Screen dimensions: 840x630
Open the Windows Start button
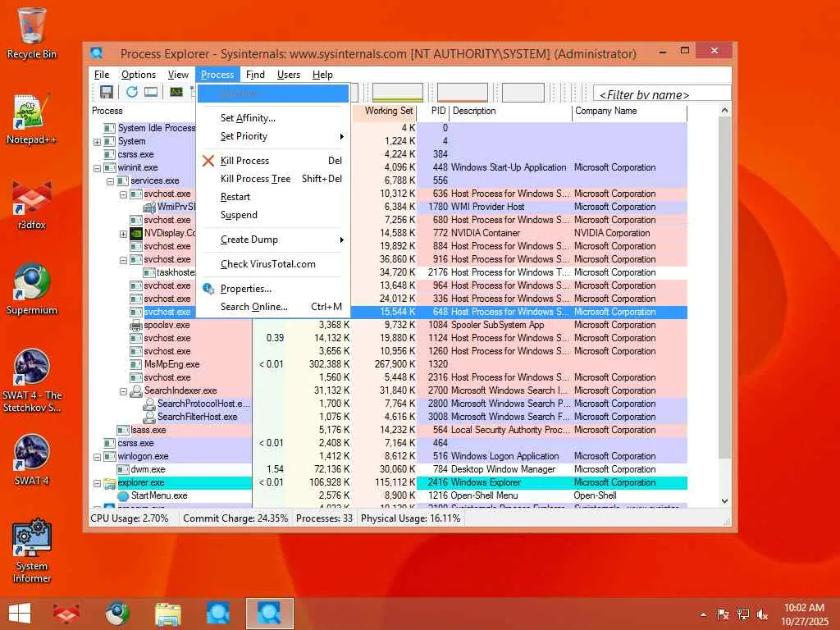[x=20, y=614]
